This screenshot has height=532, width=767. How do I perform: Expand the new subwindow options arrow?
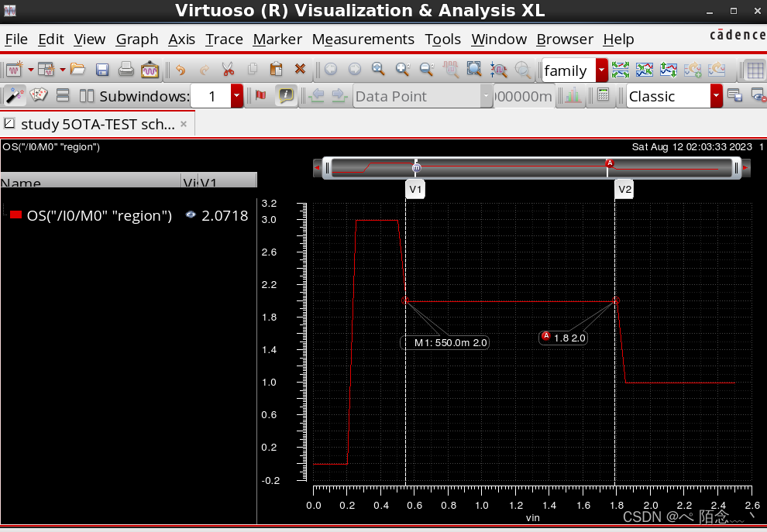pyautogui.click(x=63, y=70)
